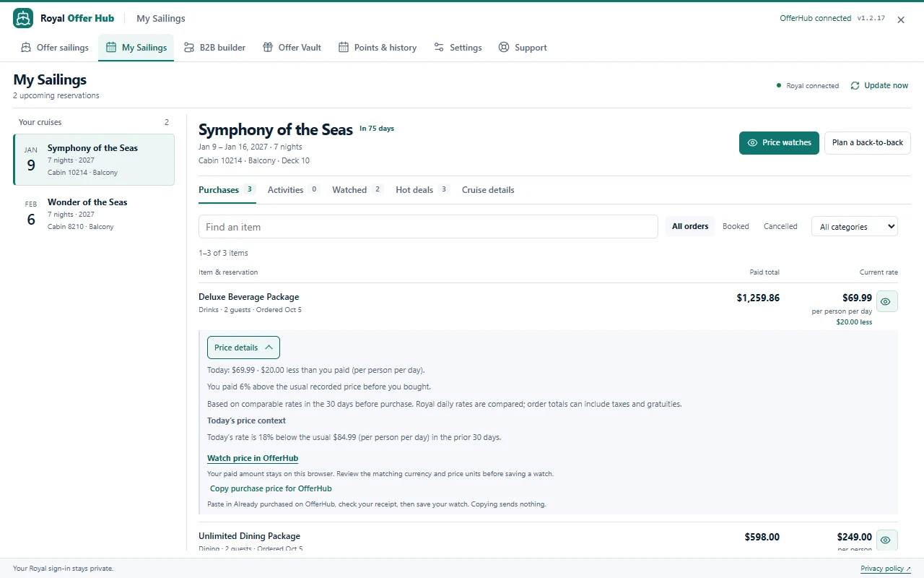This screenshot has height=578, width=924.
Task: Open the Hot deals tab
Action: point(422,190)
